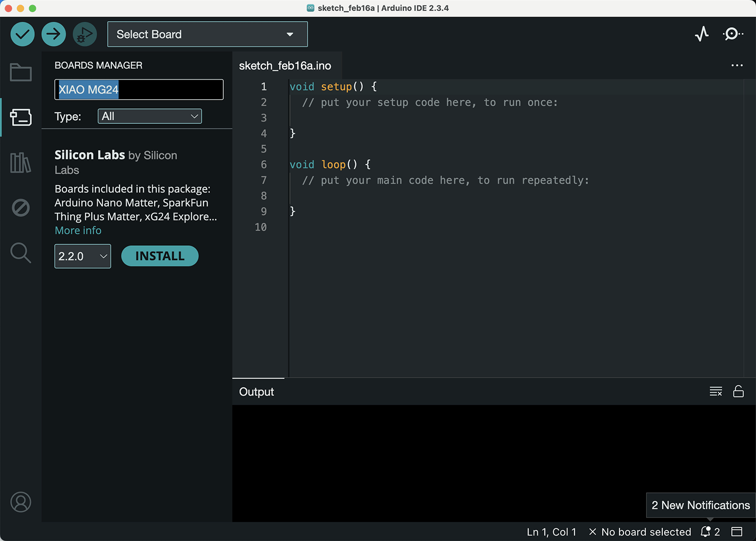Open the Sketchbook folder sidebar icon

pyautogui.click(x=21, y=72)
